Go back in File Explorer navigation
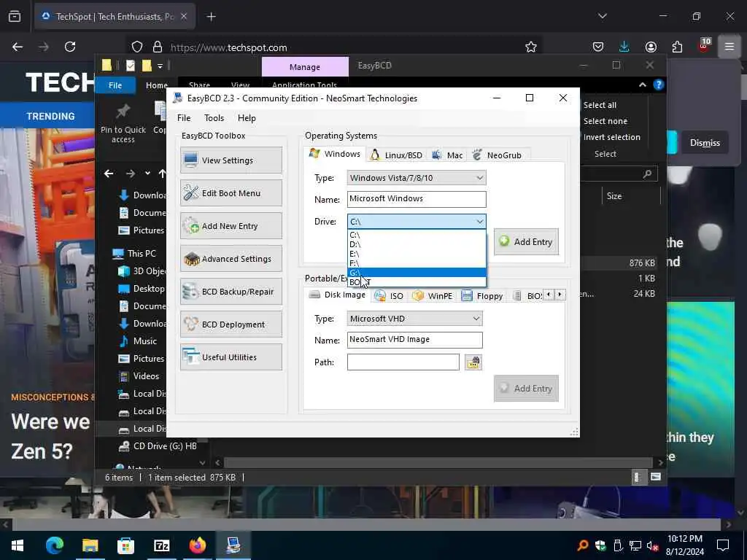The width and height of the screenshot is (747, 560). (109, 174)
